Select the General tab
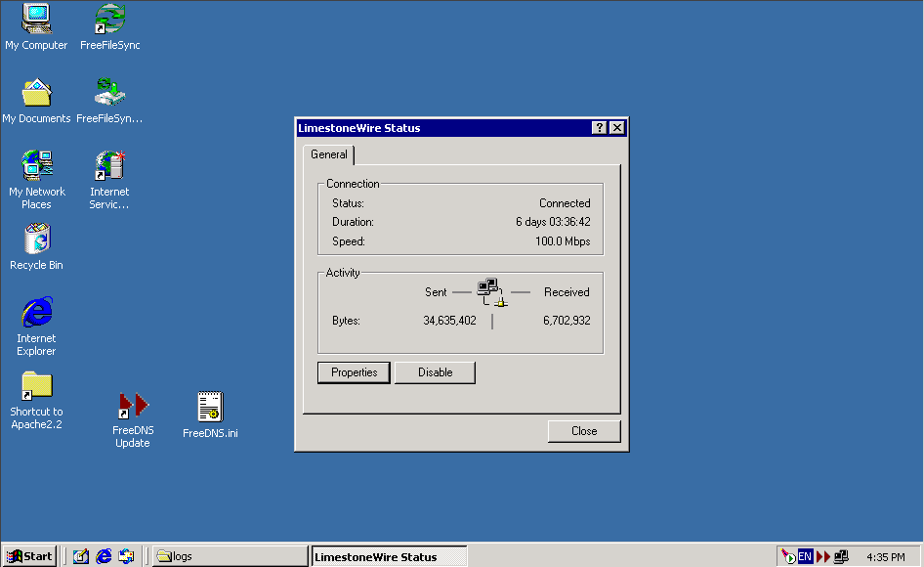Screen dimensions: 924x567 (329, 154)
